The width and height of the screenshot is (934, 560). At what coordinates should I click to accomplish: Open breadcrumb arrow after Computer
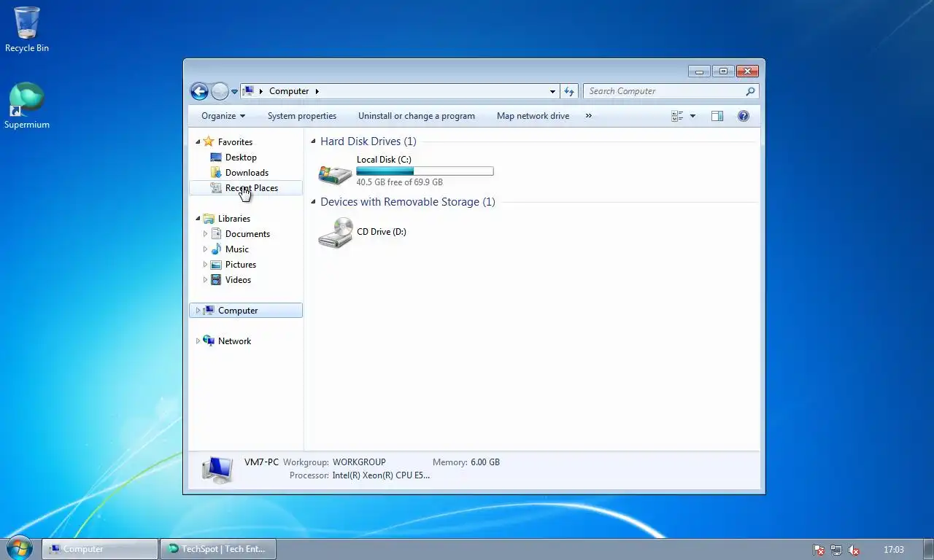[317, 91]
